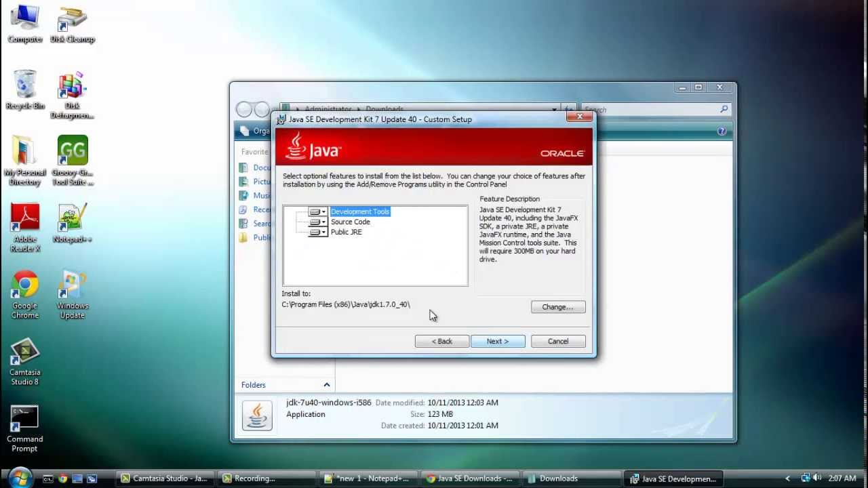Click the file name jdk-7u40-windows-i586

[329, 403]
